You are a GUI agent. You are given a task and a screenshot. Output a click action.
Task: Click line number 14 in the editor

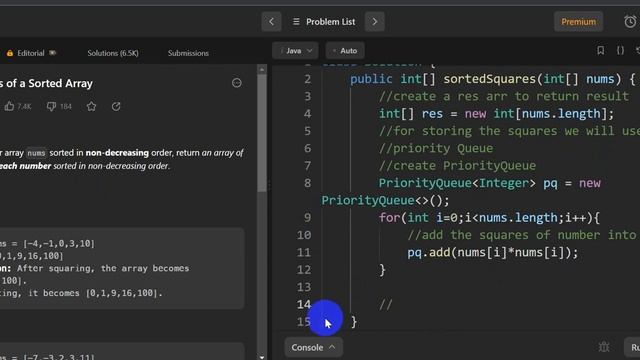(304, 304)
